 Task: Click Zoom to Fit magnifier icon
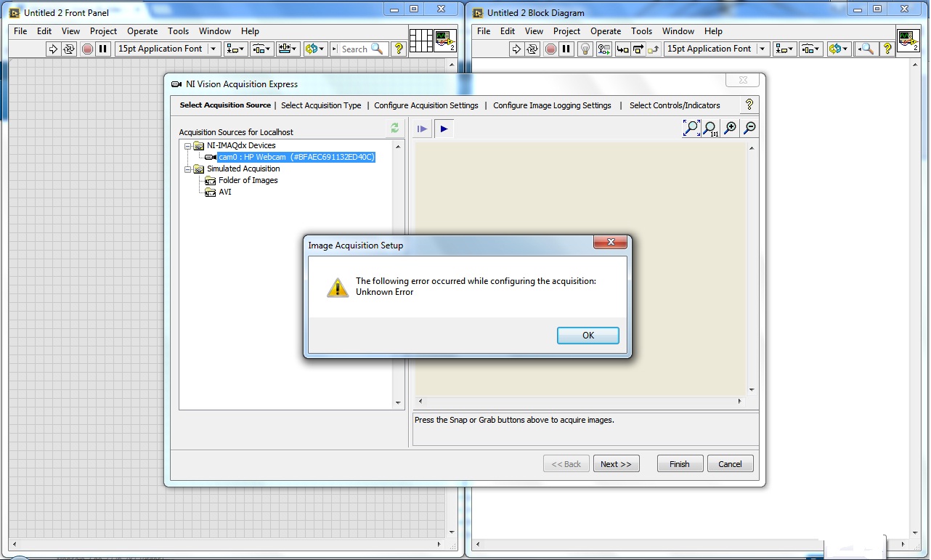(692, 128)
